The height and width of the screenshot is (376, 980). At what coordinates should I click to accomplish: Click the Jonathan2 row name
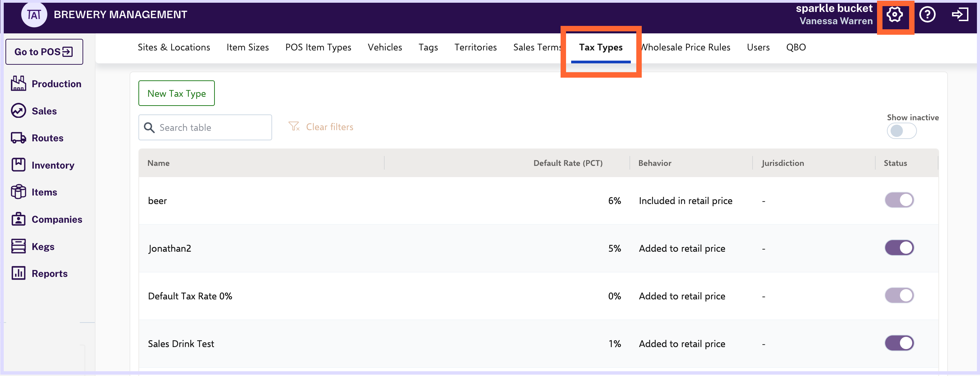170,248
